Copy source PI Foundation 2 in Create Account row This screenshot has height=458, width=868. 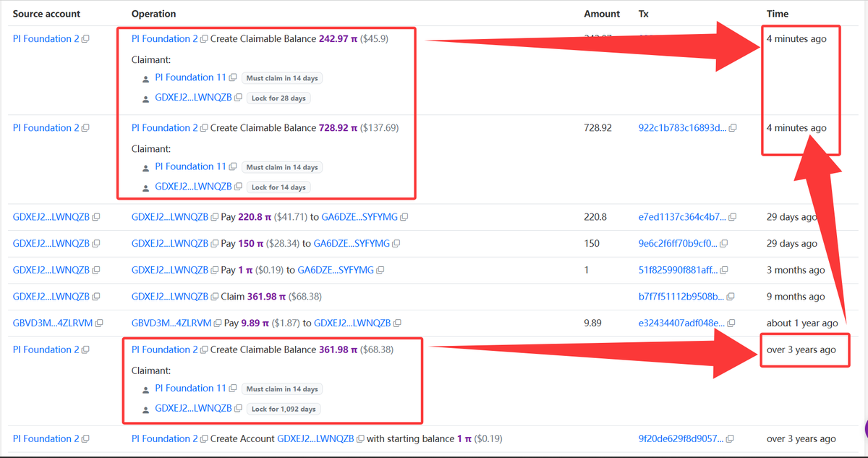click(x=86, y=439)
